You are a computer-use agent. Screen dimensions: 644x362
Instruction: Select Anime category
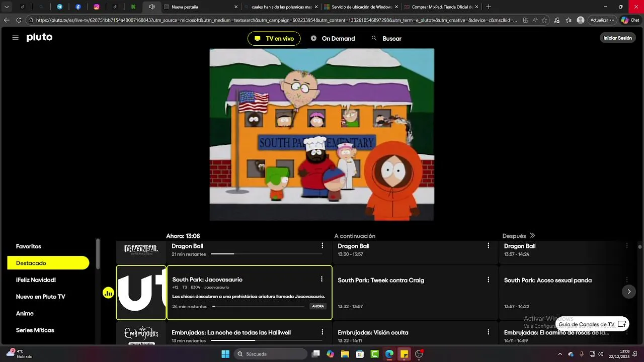(25, 313)
